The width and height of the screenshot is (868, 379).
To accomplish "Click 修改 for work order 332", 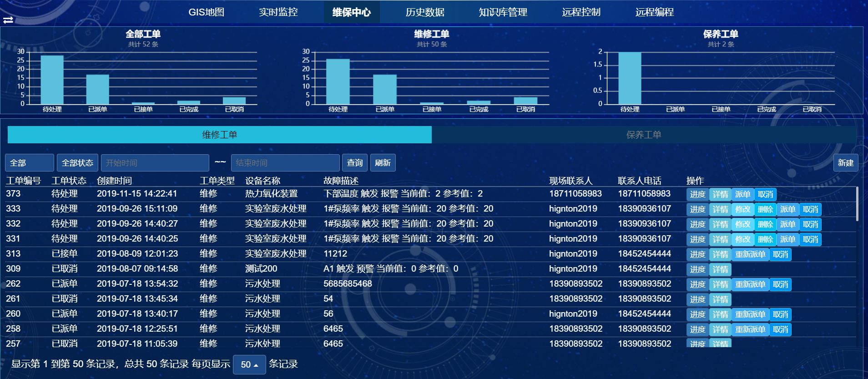I will tap(743, 224).
